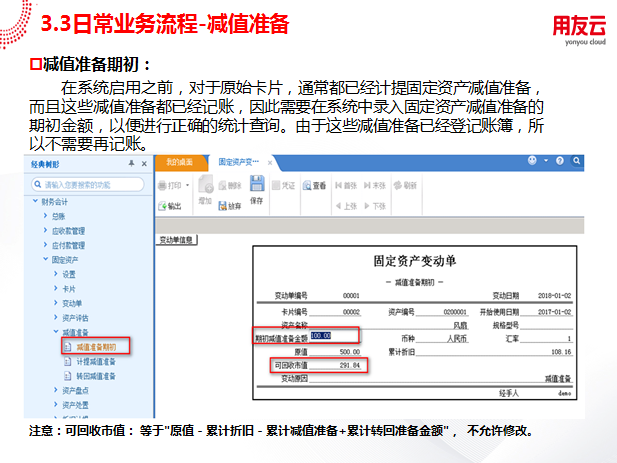Click the search magnifier icon in title bar
Screen dimensions: 617x463
pyautogui.click(x=577, y=160)
